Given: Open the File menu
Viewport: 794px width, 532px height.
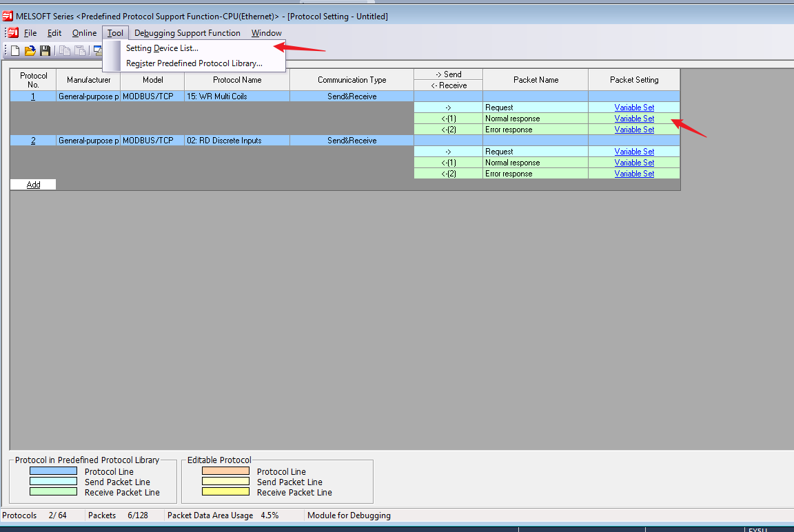Looking at the screenshot, I should coord(30,33).
